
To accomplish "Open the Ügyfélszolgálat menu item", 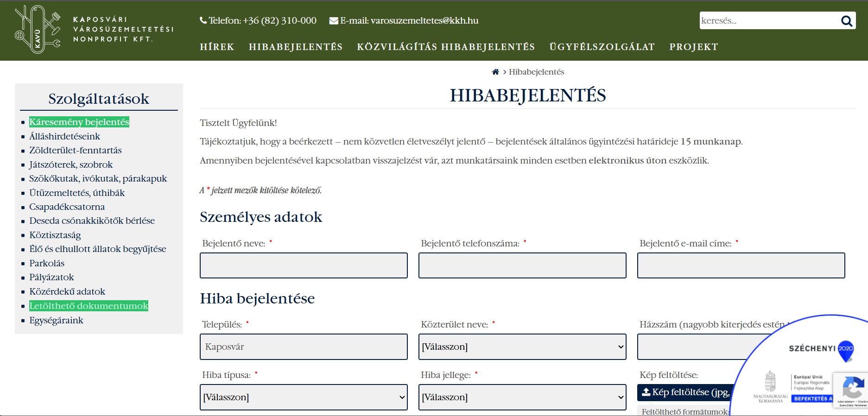I will click(602, 47).
